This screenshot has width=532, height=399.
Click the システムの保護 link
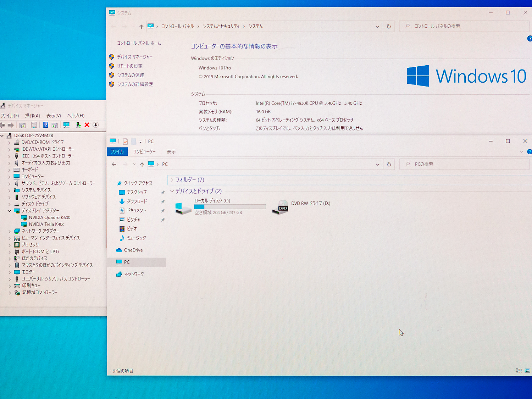pos(131,75)
